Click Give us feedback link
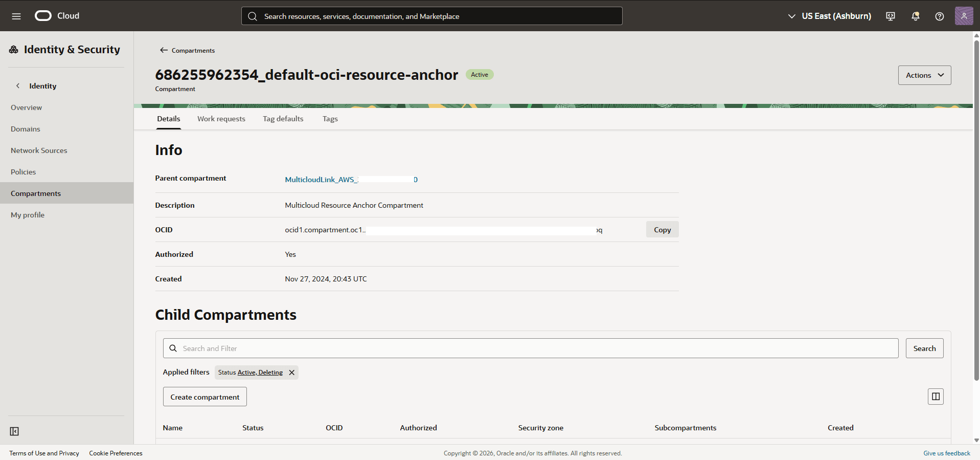The width and height of the screenshot is (980, 460). tap(947, 453)
